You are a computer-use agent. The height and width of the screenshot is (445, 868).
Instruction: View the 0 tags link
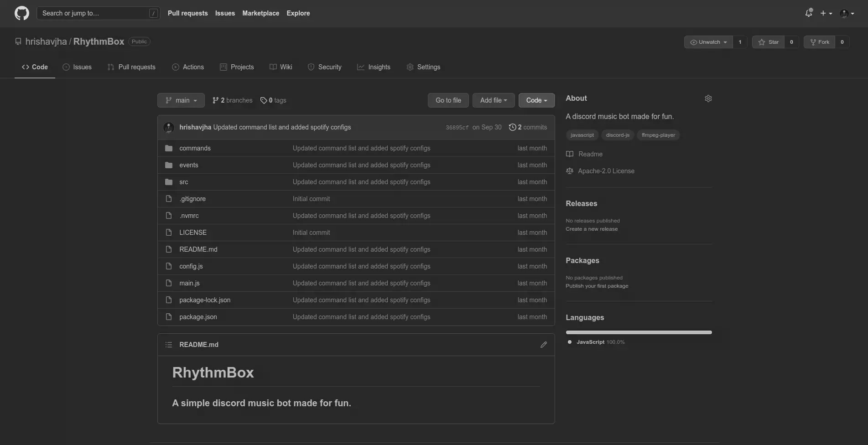coord(273,100)
